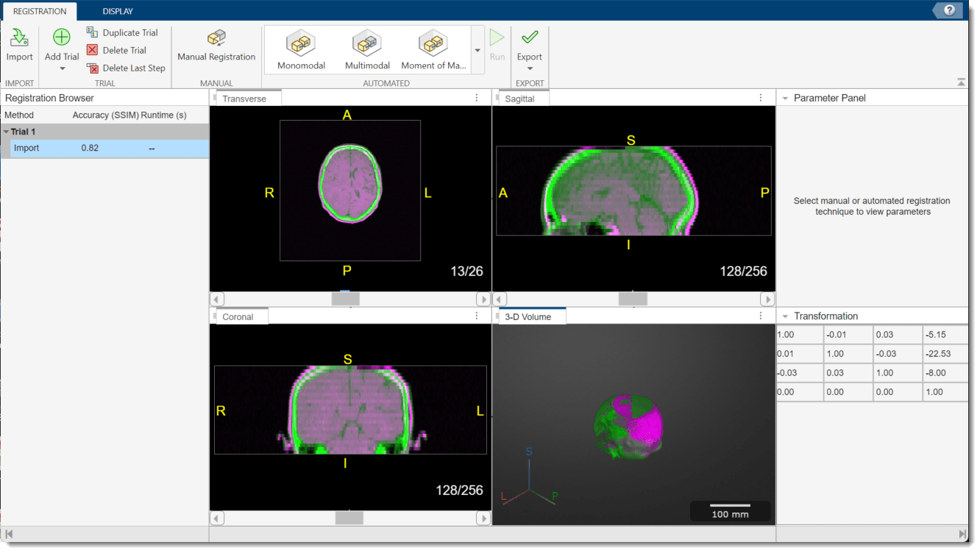
Task: Switch to the DISPLAY tab
Action: point(118,11)
